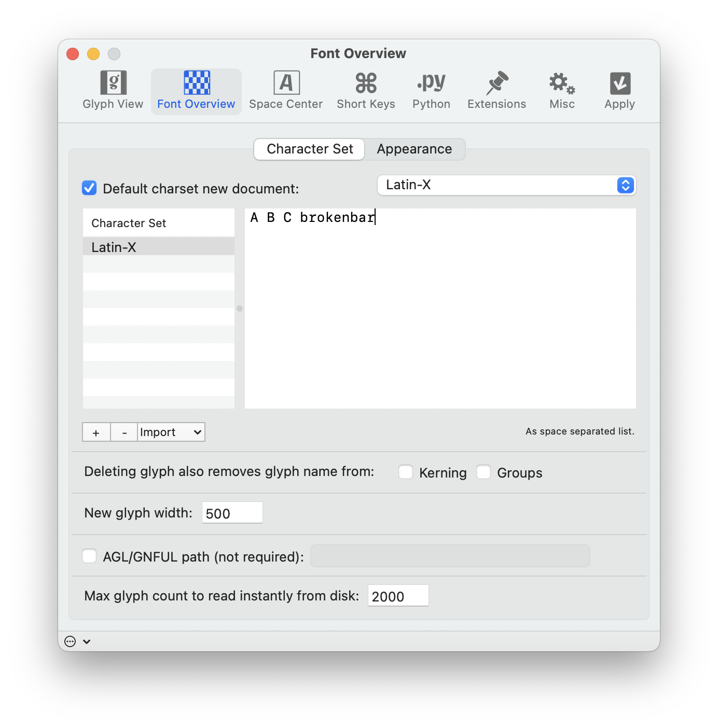718x728 pixels.
Task: Remove the character set with minus button
Action: 125,432
